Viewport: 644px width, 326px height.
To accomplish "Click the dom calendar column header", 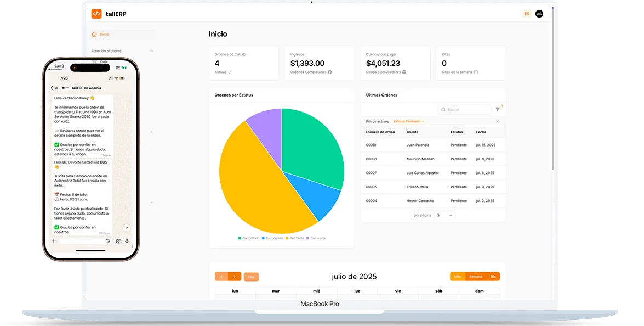I will (x=480, y=291).
